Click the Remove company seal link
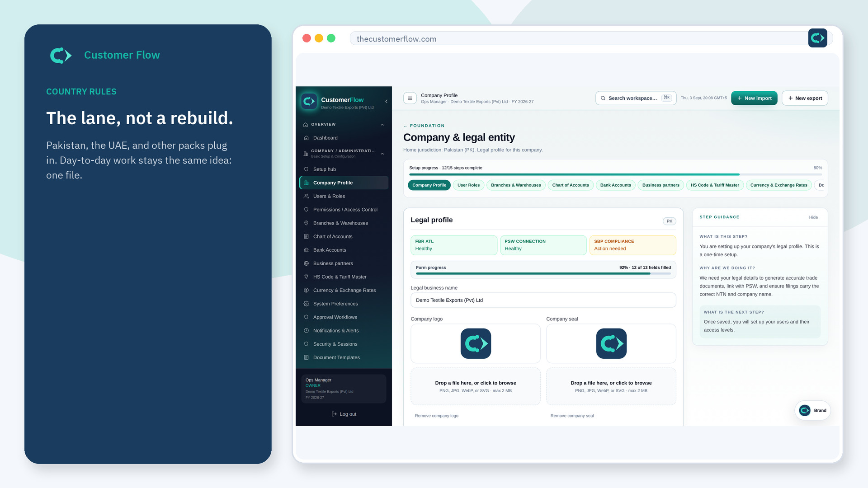The height and width of the screenshot is (488, 868). [572, 416]
